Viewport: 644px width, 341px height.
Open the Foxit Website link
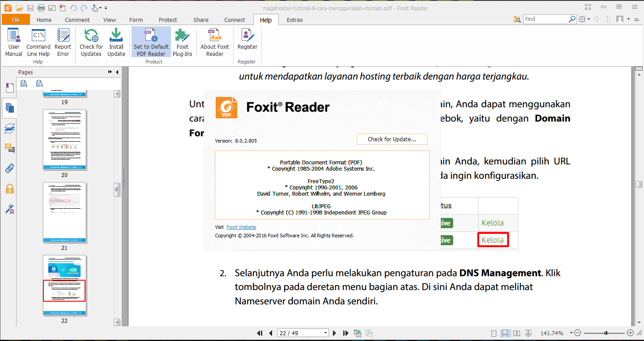[241, 227]
